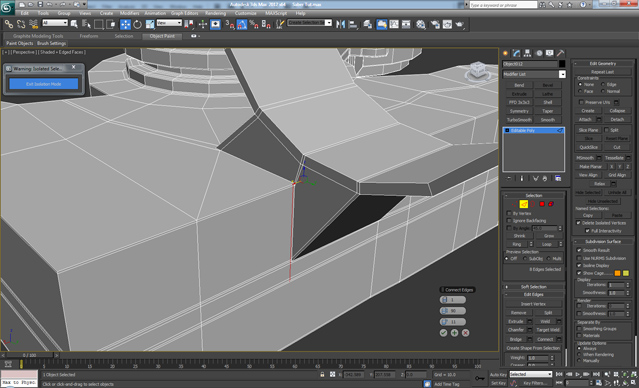This screenshot has width=639, height=388.
Task: Enable the By Vertex checkbox
Action: coord(509,213)
